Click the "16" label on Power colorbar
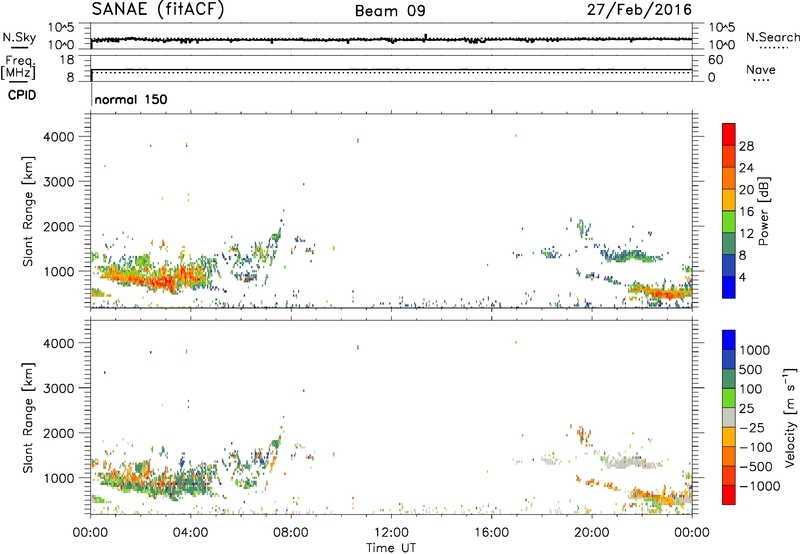This screenshot has height=554, width=800. (x=746, y=212)
